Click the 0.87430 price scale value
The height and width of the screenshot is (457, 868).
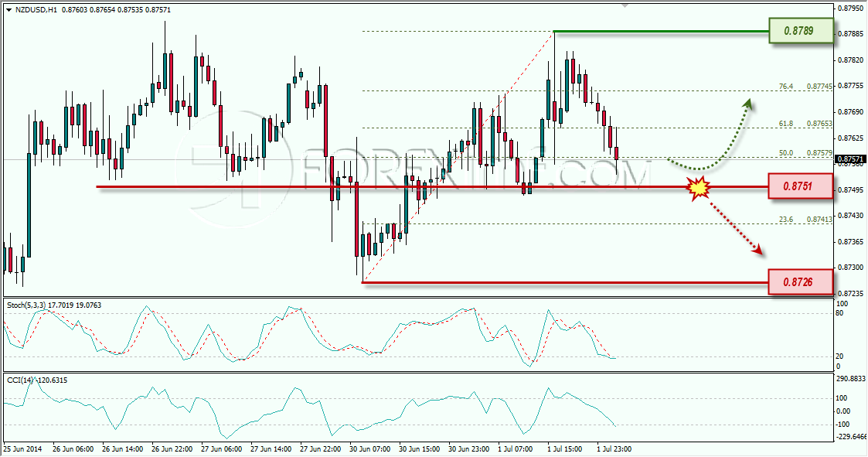(x=849, y=216)
